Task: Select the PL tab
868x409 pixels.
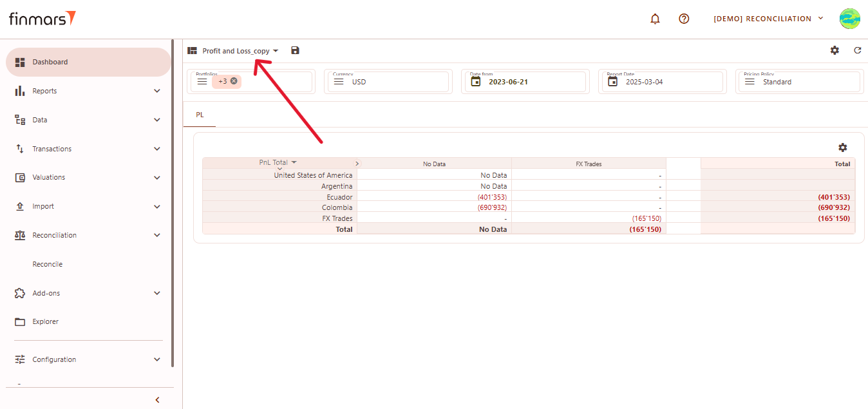Action: point(200,115)
